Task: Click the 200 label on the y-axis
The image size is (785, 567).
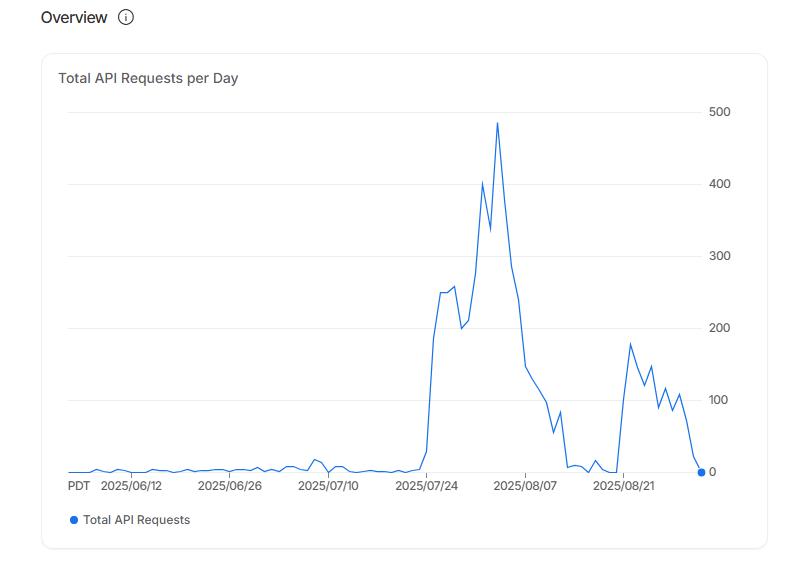Action: (x=720, y=328)
